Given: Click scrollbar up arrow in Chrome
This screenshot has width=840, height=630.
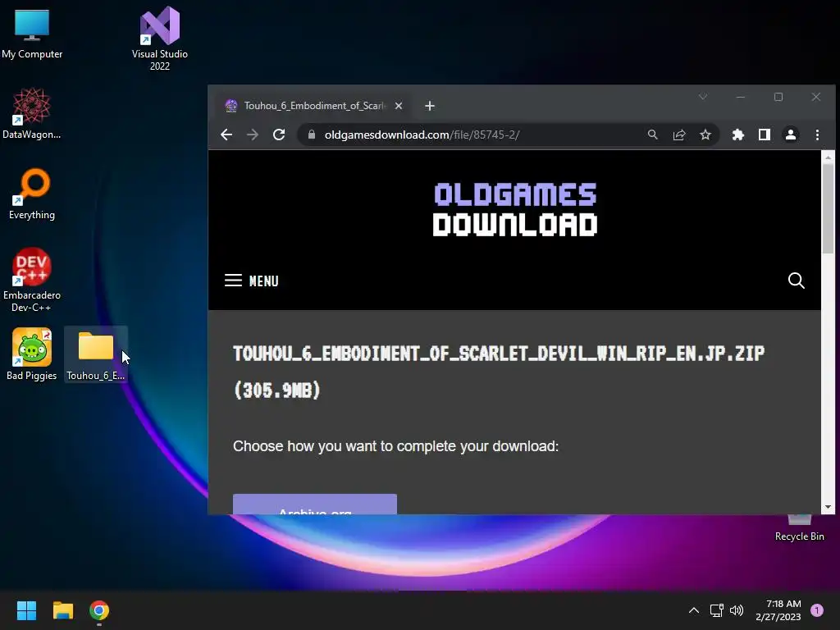Looking at the screenshot, I should tap(829, 157).
